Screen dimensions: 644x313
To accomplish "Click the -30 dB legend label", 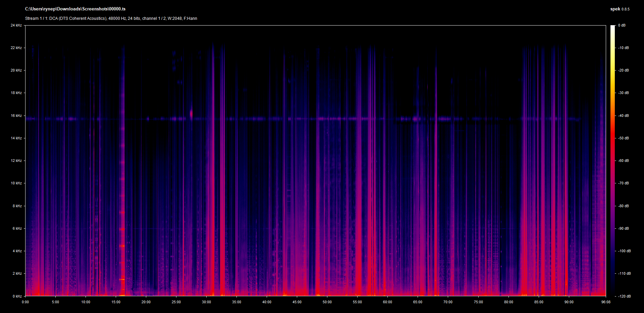I will (624, 93).
